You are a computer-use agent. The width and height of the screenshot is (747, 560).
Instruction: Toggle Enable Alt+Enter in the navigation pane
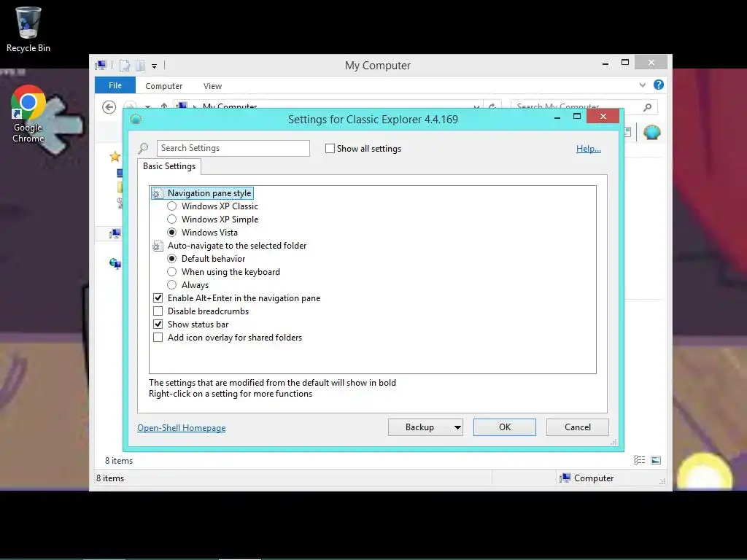[x=158, y=298]
